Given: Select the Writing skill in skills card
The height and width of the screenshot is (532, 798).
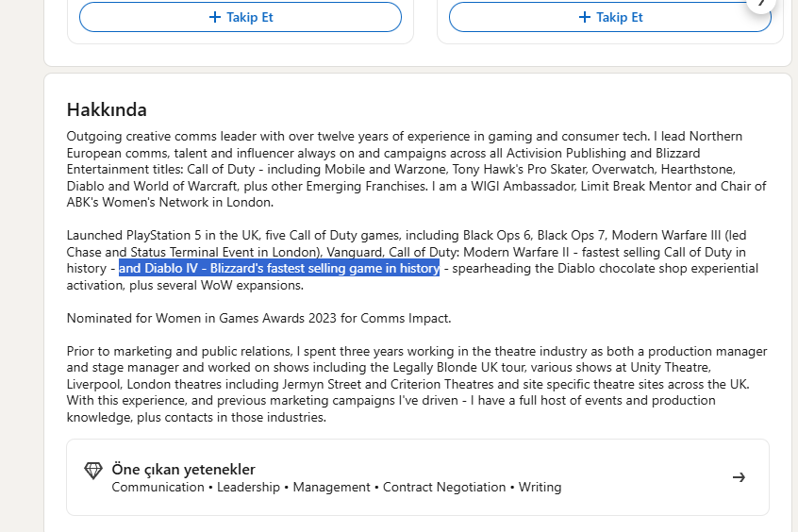Looking at the screenshot, I should pyautogui.click(x=540, y=488).
